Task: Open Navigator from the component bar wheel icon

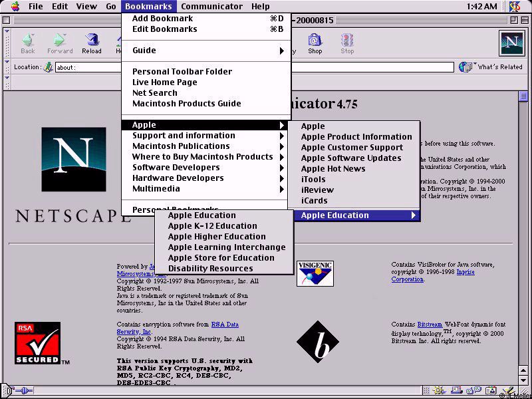Action: [438, 391]
